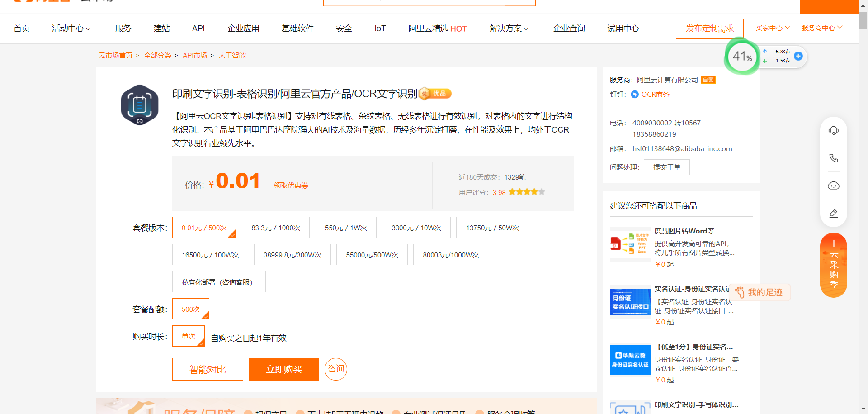Viewport: 868px width, 414px height.
Task: Click the star rating icons
Action: [x=527, y=192]
